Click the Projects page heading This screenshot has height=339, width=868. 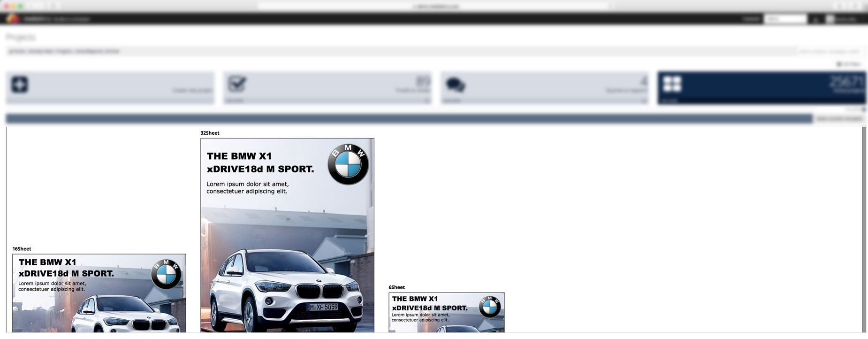[x=21, y=37]
